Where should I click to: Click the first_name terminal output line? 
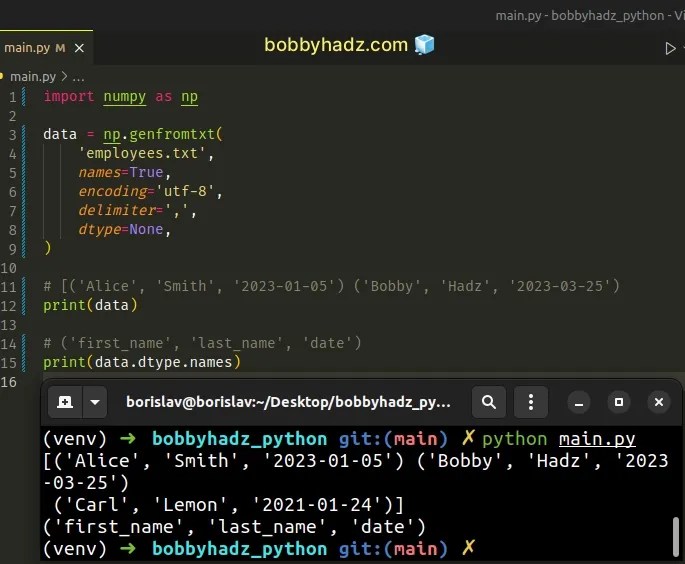tap(234, 527)
